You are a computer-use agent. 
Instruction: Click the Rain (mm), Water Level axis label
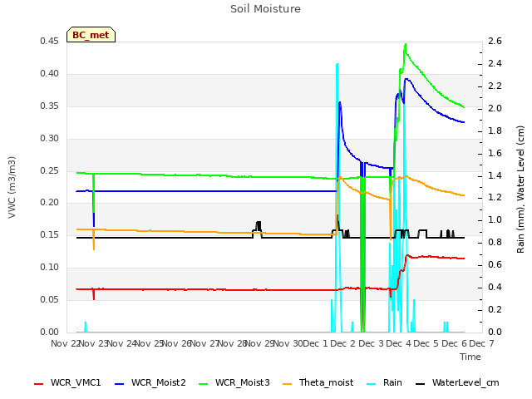tap(520, 190)
